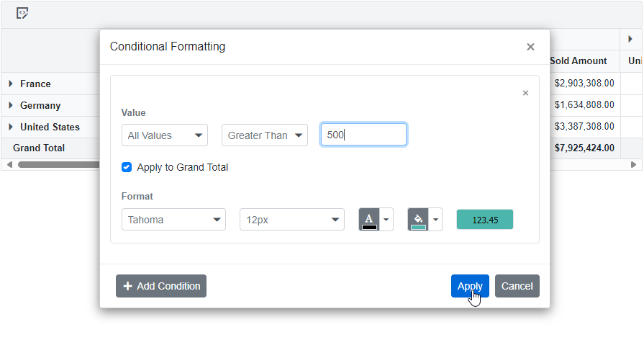The width and height of the screenshot is (644, 340).
Task: Click the $3,387,308.00 cell
Action: point(584,127)
